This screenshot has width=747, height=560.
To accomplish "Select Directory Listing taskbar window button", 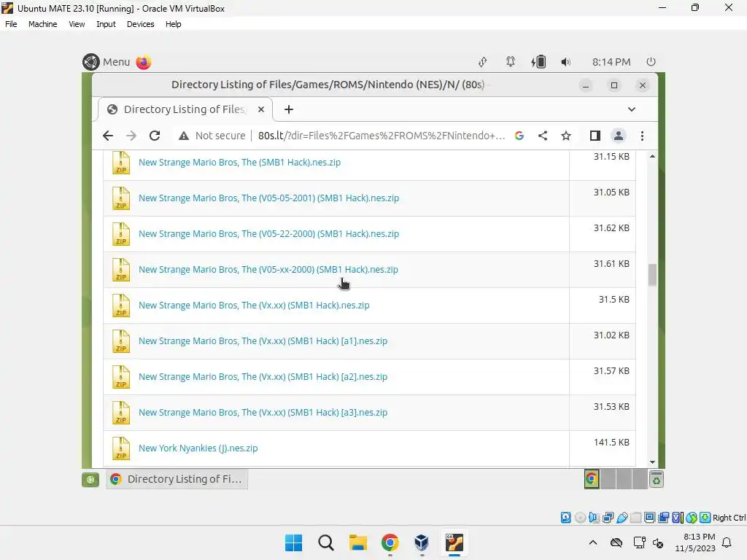I will pos(177,479).
